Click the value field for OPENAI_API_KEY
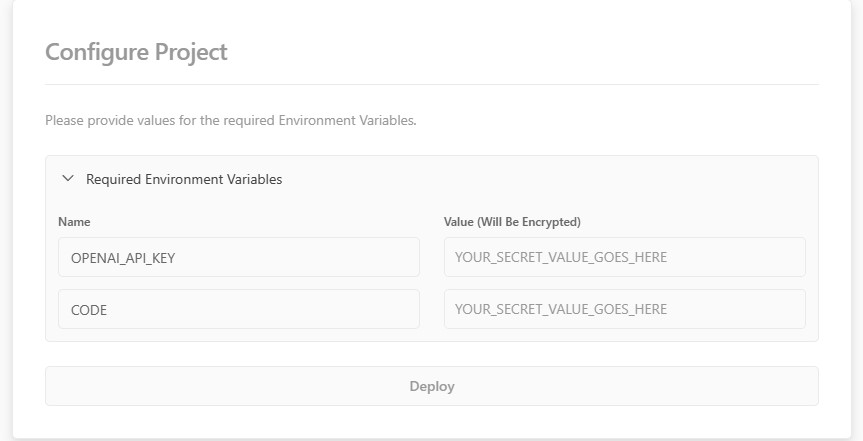The width and height of the screenshot is (863, 441). [x=624, y=257]
